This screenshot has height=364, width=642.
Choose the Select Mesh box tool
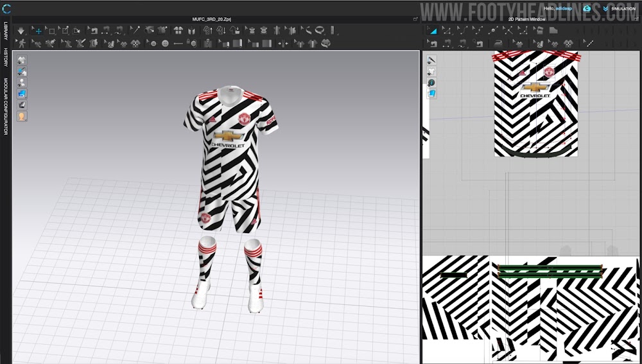[50, 31]
